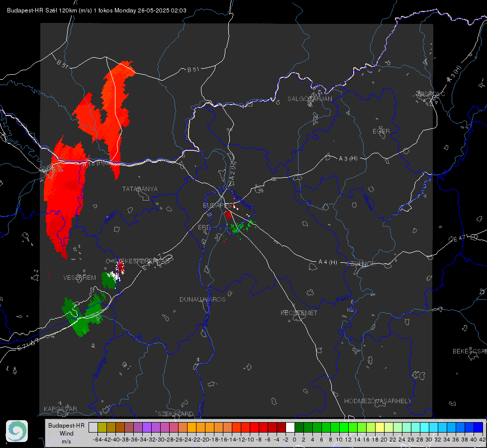Click the dark red echo patch over Budapest
487x448 pixels.
coord(229,215)
